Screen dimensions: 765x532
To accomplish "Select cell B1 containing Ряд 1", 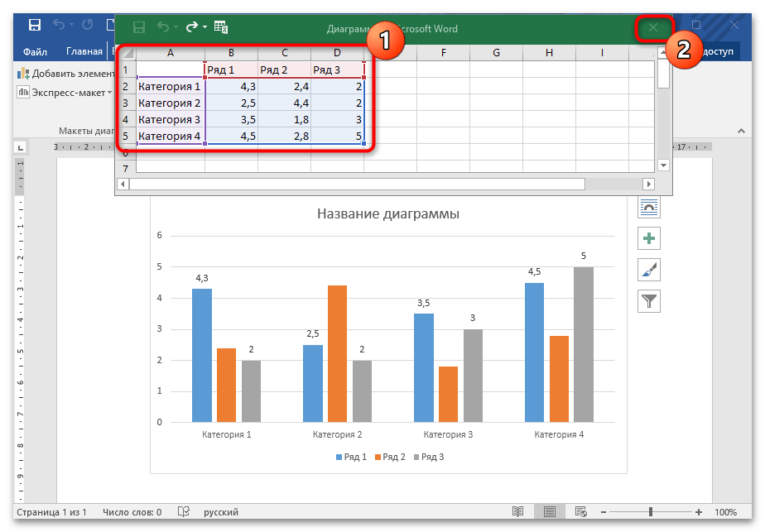I will pos(231,69).
